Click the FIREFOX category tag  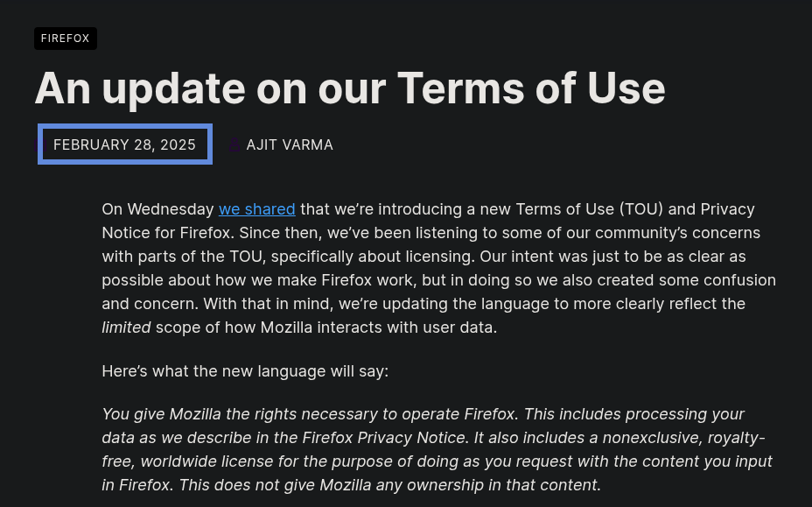(66, 39)
